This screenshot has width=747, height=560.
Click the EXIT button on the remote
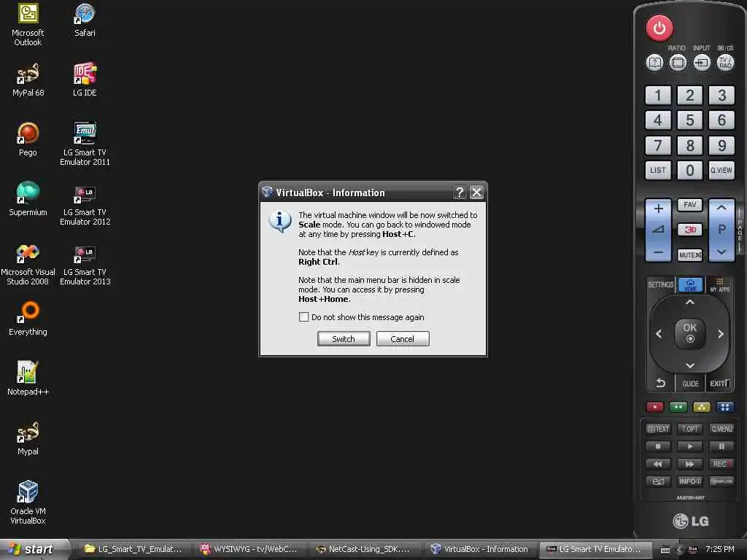tap(719, 383)
